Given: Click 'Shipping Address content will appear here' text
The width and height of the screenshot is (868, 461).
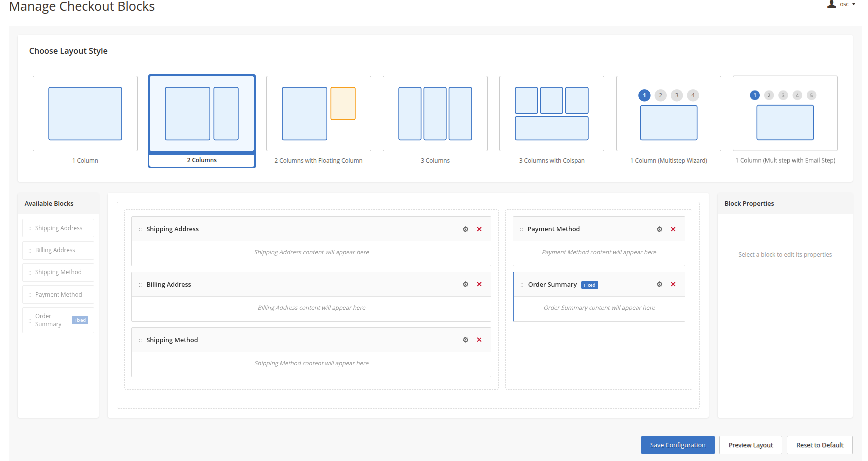Looking at the screenshot, I should pyautogui.click(x=311, y=252).
